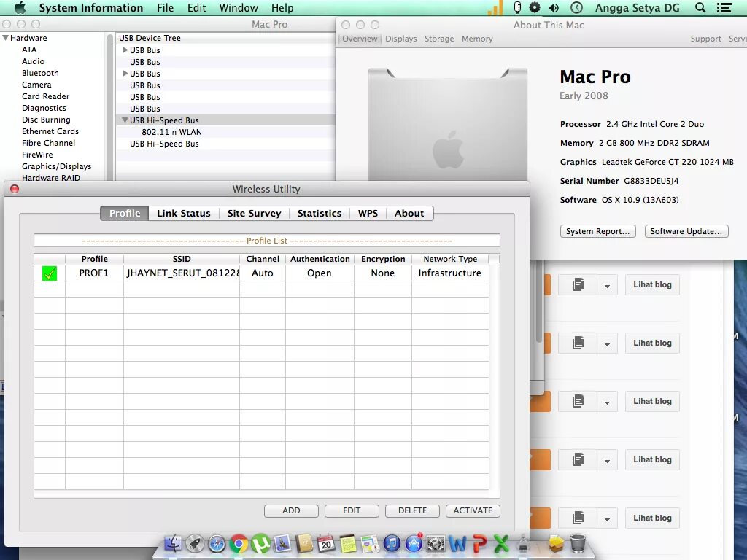Open the File menu
This screenshot has width=747, height=560.
pos(166,7)
